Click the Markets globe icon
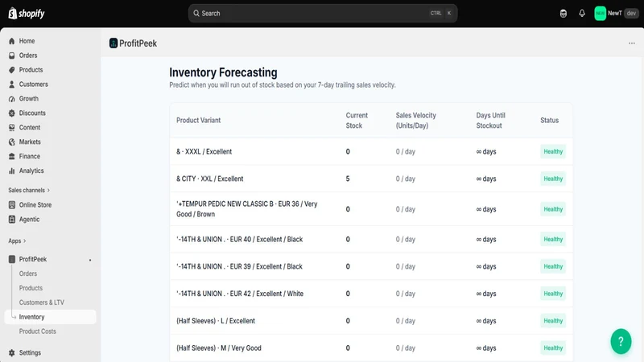 point(12,142)
